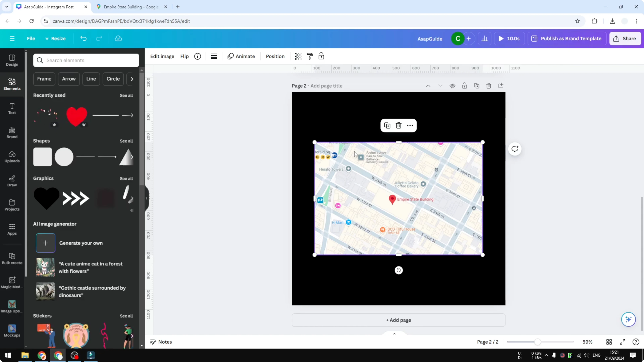
Task: Click the copy style paint roller
Action: pos(310,56)
